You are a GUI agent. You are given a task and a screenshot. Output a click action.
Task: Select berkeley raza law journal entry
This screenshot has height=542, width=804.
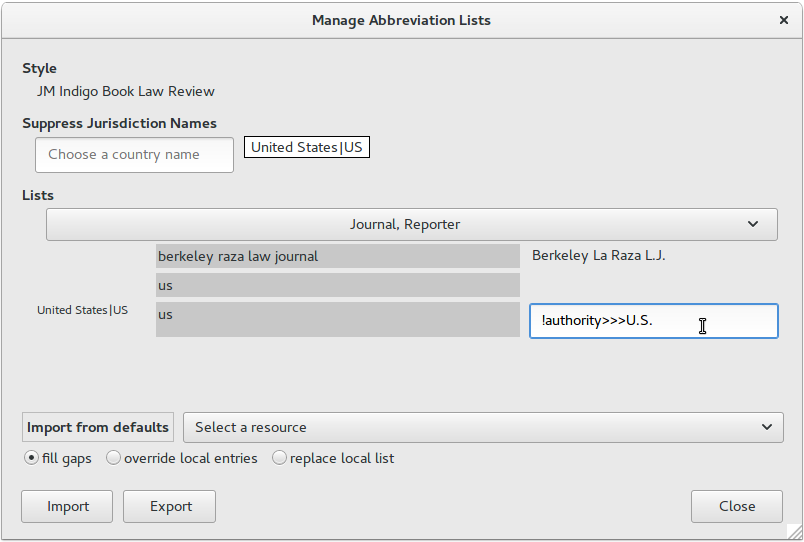(x=338, y=256)
